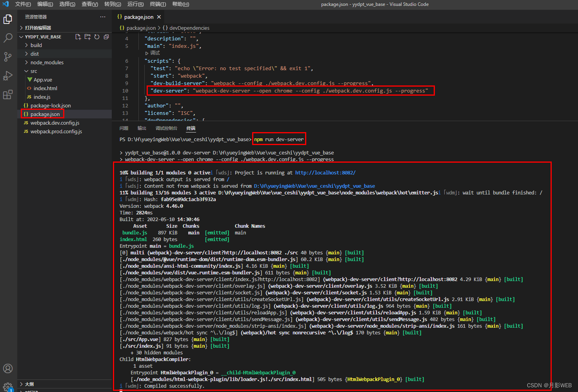Image resolution: width=578 pixels, height=392 pixels.
Task: Open explorer more actions ellipsis
Action: tap(103, 17)
